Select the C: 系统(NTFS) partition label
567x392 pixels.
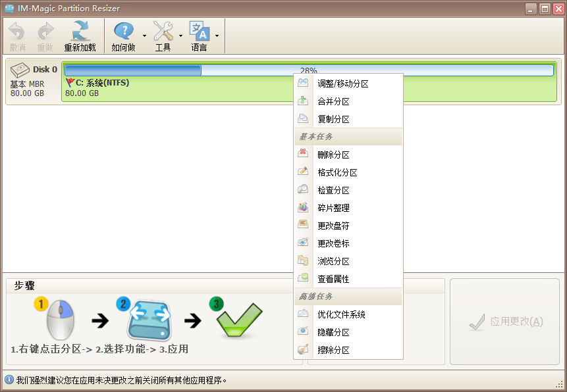(x=102, y=83)
